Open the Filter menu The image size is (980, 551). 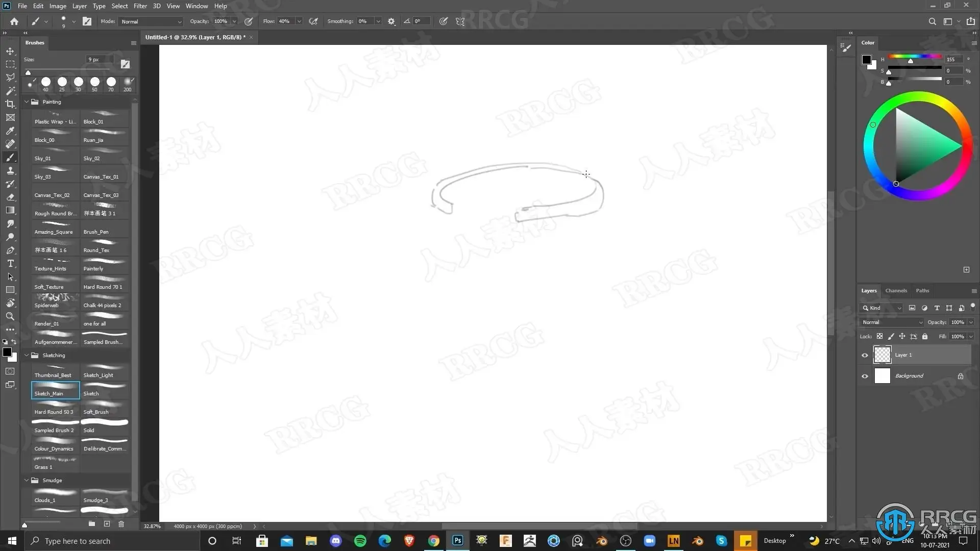pos(140,6)
